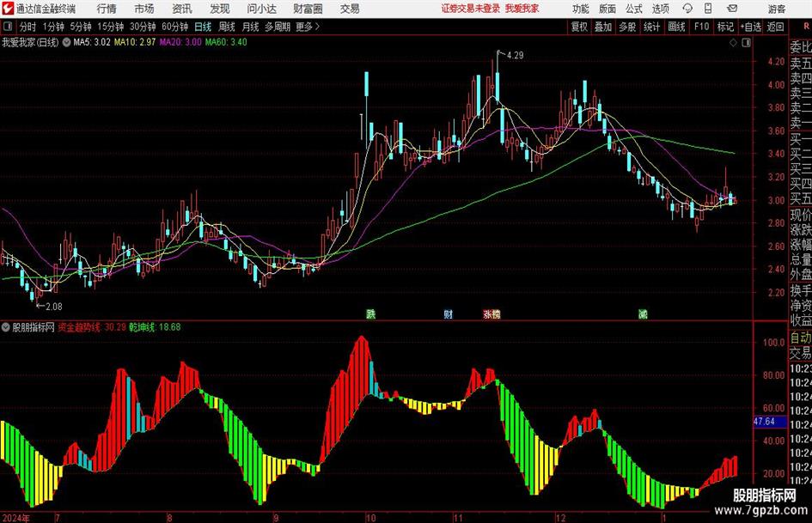The height and width of the screenshot is (523, 812).
Task: Open the mail envelope icon
Action: [732, 9]
